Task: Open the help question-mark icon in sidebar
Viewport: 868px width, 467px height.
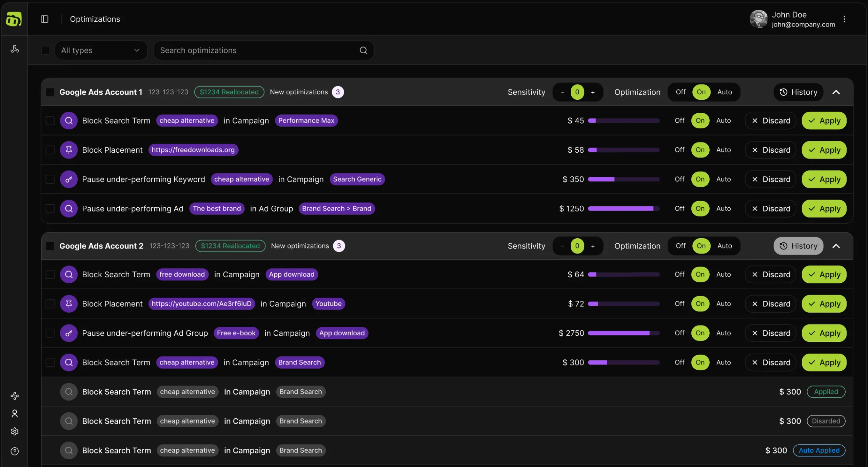Action: click(15, 451)
